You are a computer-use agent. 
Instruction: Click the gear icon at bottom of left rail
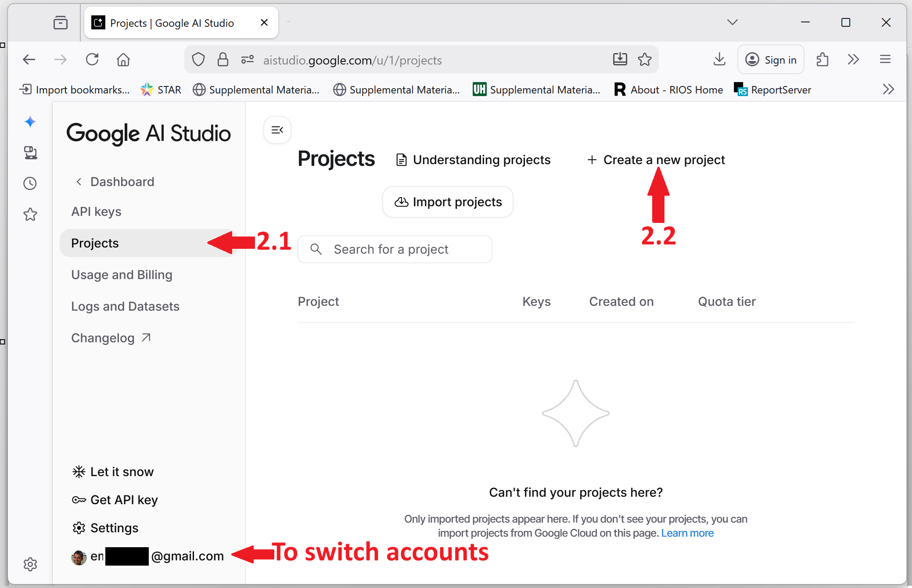tap(30, 564)
